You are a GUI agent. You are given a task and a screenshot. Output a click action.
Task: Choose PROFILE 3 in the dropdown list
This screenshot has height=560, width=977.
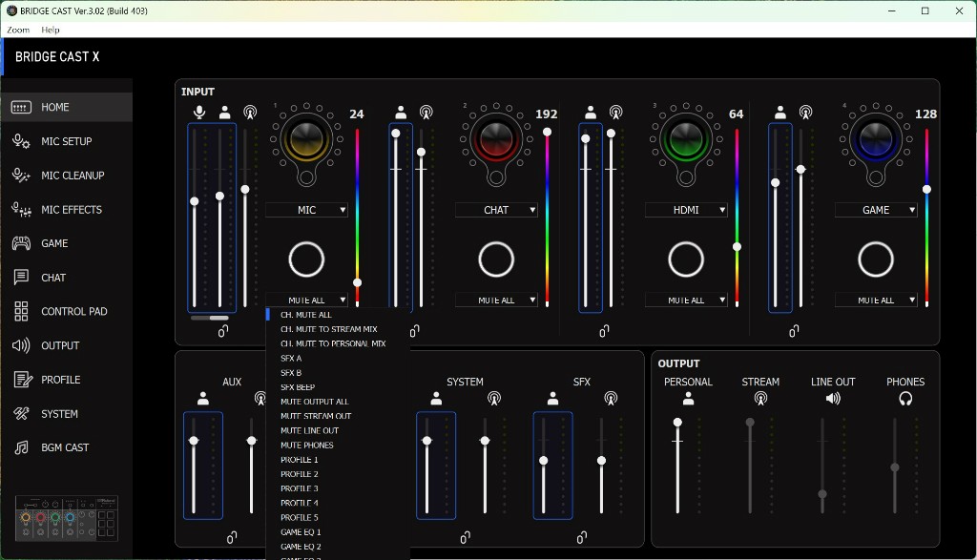(300, 488)
